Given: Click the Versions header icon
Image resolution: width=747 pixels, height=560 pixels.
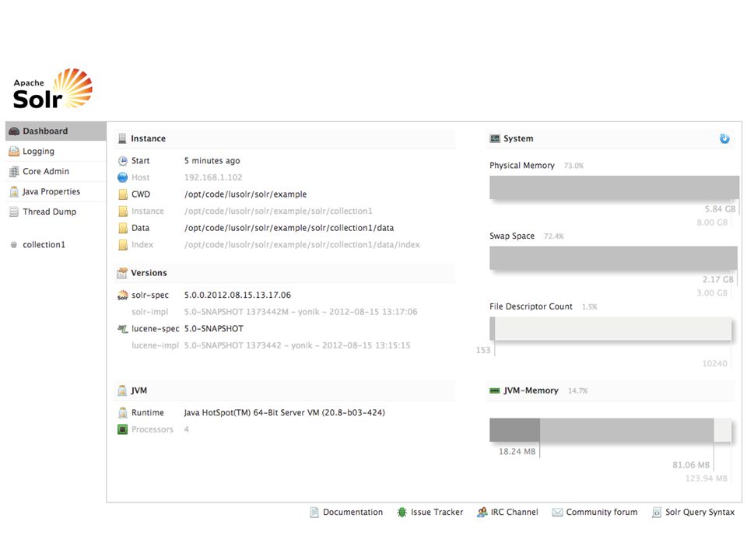Looking at the screenshot, I should click(122, 273).
